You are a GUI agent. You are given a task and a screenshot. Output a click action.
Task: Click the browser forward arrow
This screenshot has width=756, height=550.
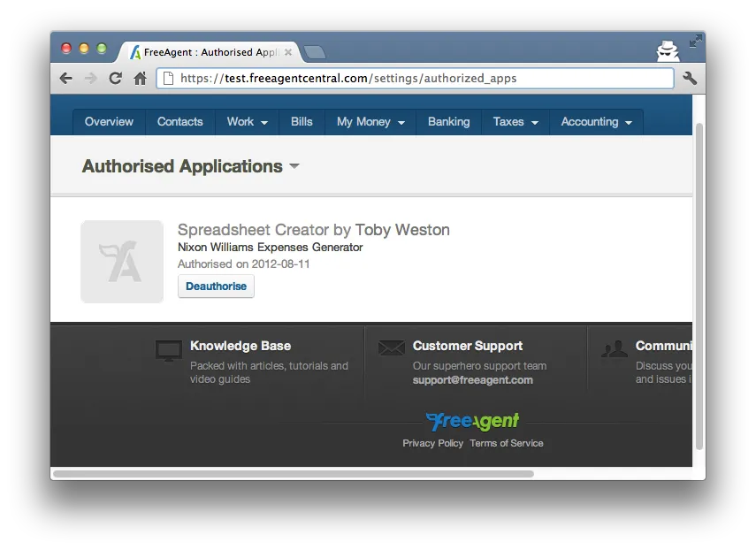91,78
